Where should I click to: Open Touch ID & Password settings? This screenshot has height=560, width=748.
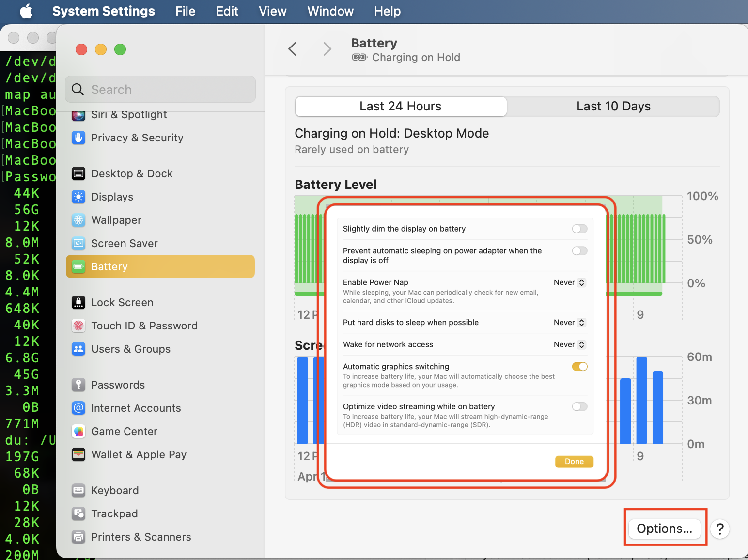click(78, 326)
